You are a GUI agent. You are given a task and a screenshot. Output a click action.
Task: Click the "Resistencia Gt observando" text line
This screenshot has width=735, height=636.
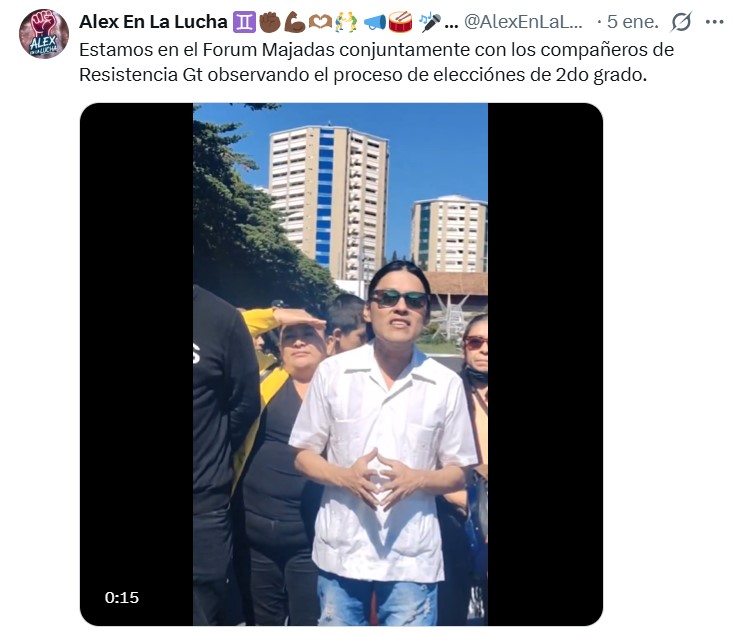click(363, 75)
